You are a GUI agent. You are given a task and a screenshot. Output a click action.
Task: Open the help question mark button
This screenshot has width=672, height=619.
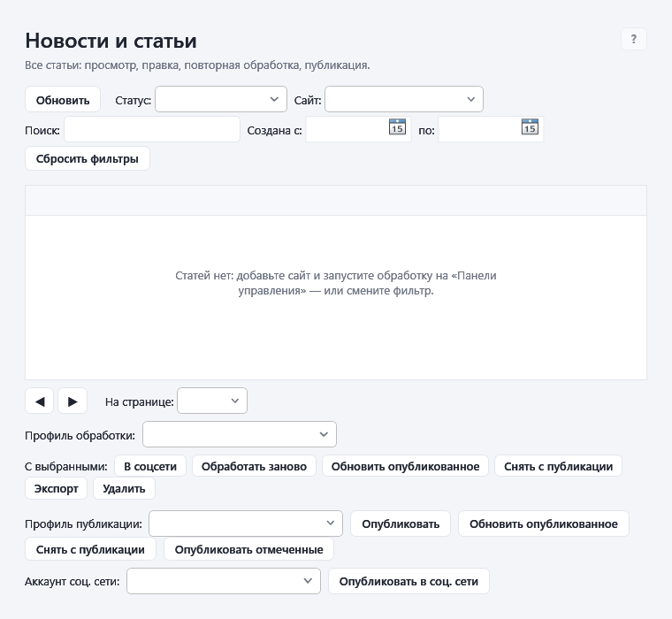[x=633, y=40]
